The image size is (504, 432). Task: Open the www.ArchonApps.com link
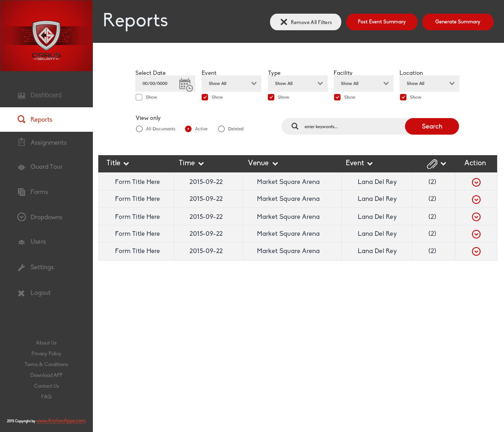click(x=61, y=420)
